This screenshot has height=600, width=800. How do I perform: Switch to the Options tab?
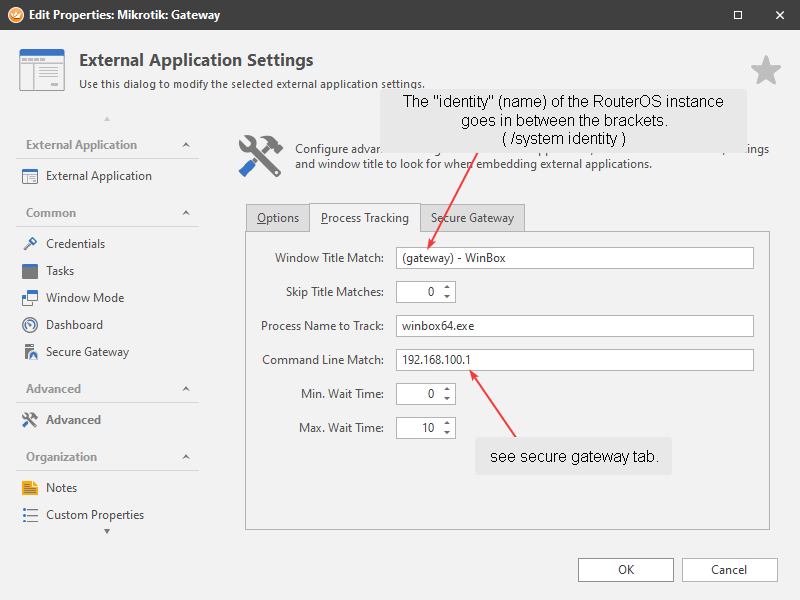tap(277, 218)
